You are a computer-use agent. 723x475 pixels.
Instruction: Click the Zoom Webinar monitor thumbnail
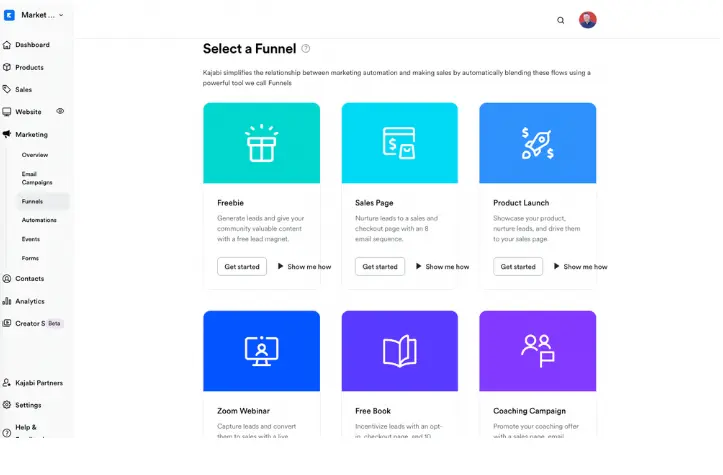261,351
